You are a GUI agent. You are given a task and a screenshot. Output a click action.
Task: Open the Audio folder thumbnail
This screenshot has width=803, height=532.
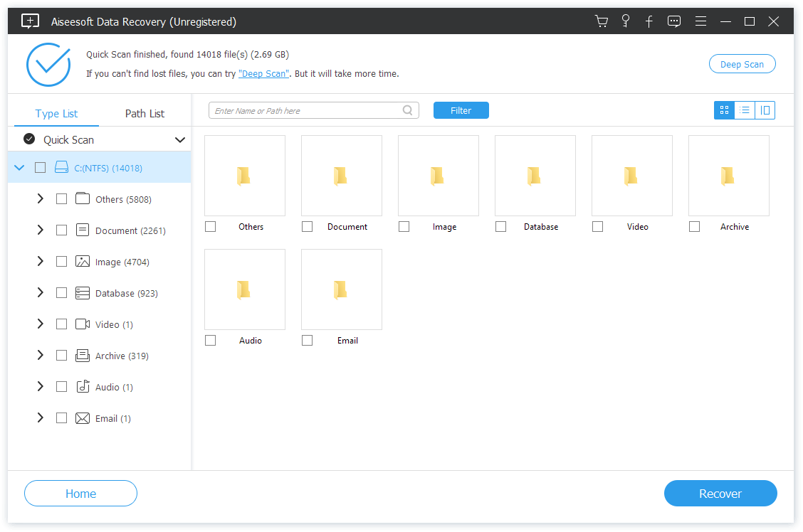[x=245, y=289]
